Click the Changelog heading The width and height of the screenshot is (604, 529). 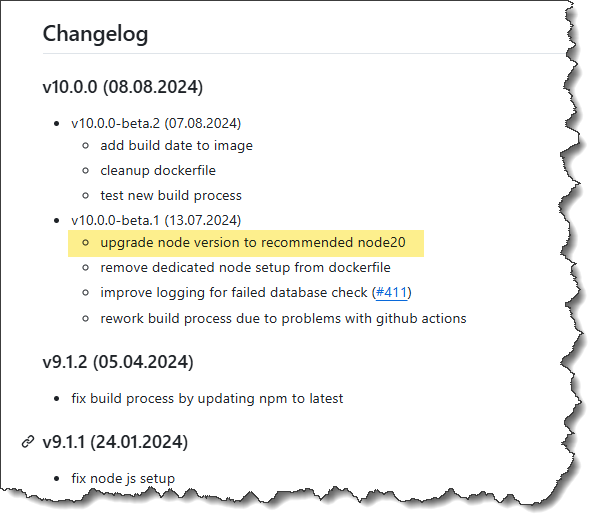95,34
